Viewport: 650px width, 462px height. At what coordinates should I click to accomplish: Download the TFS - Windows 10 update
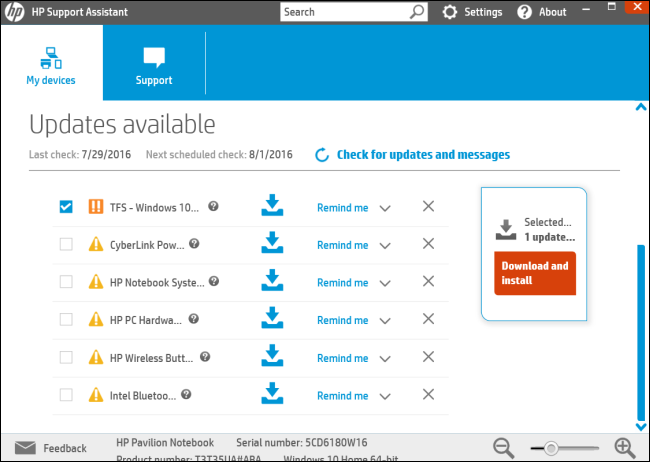click(x=272, y=206)
